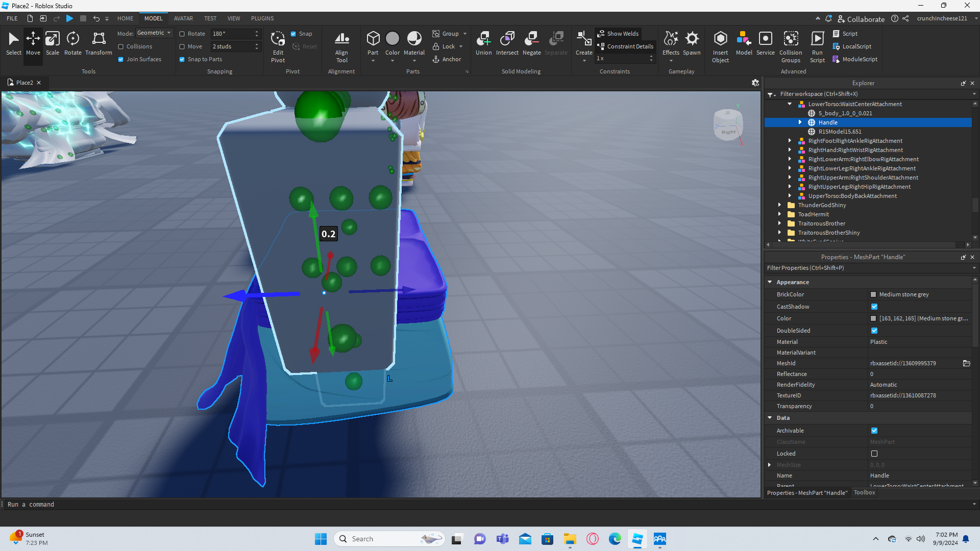Screen dimensions: 980x551
Task: Toggle the Locked property checkbox
Action: [x=874, y=454]
